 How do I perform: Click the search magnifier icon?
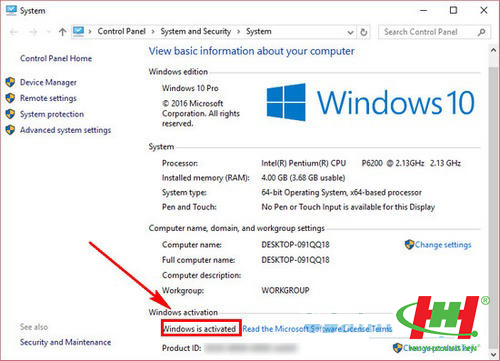coord(482,32)
